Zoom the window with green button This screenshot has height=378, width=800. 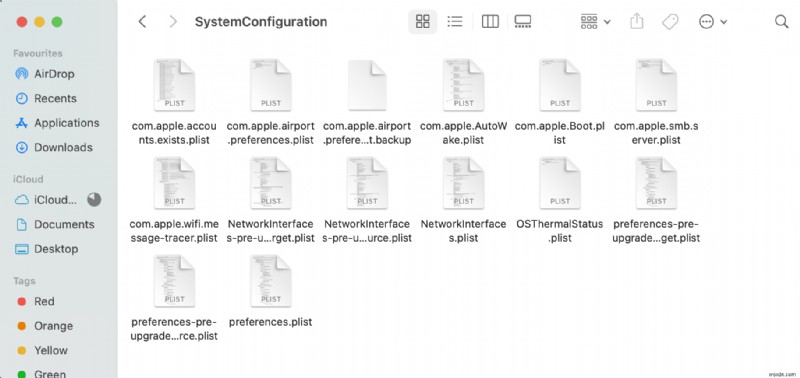(57, 22)
